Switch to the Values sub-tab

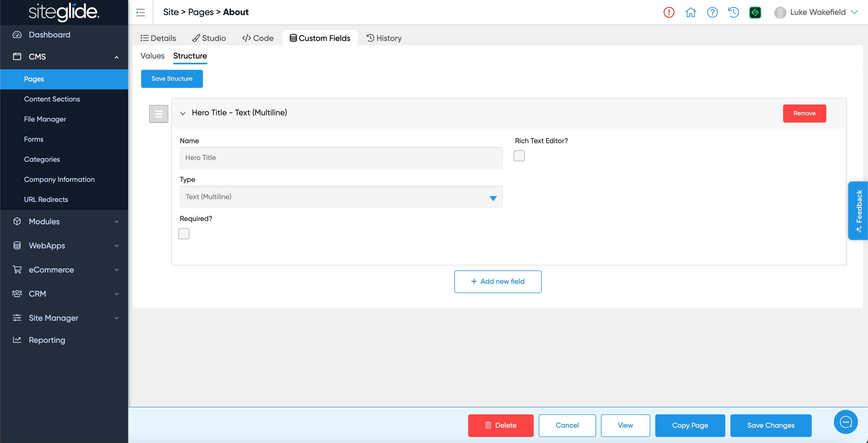(152, 56)
